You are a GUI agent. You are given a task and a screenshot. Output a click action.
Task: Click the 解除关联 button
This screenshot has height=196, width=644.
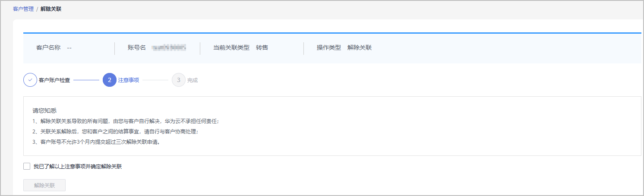click(x=44, y=185)
